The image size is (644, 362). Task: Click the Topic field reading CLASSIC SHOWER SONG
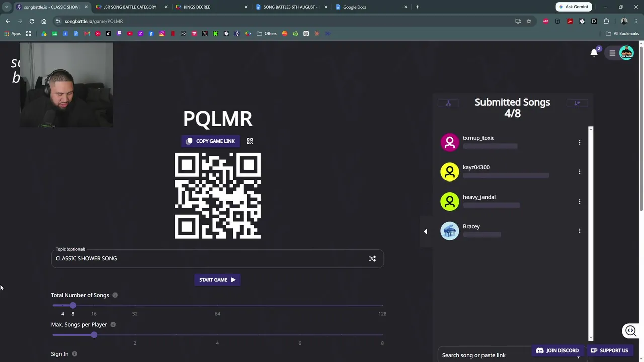click(217, 258)
